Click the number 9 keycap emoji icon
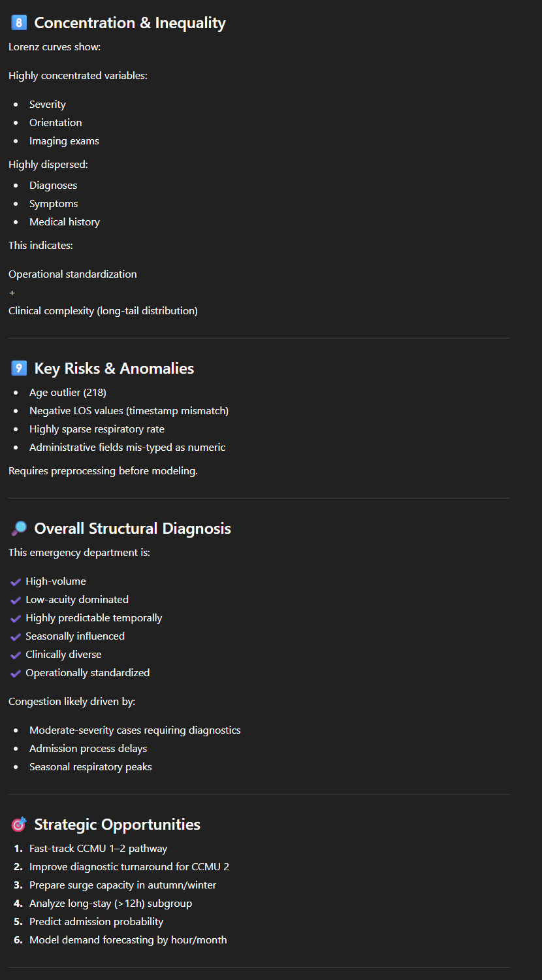 (x=18, y=368)
